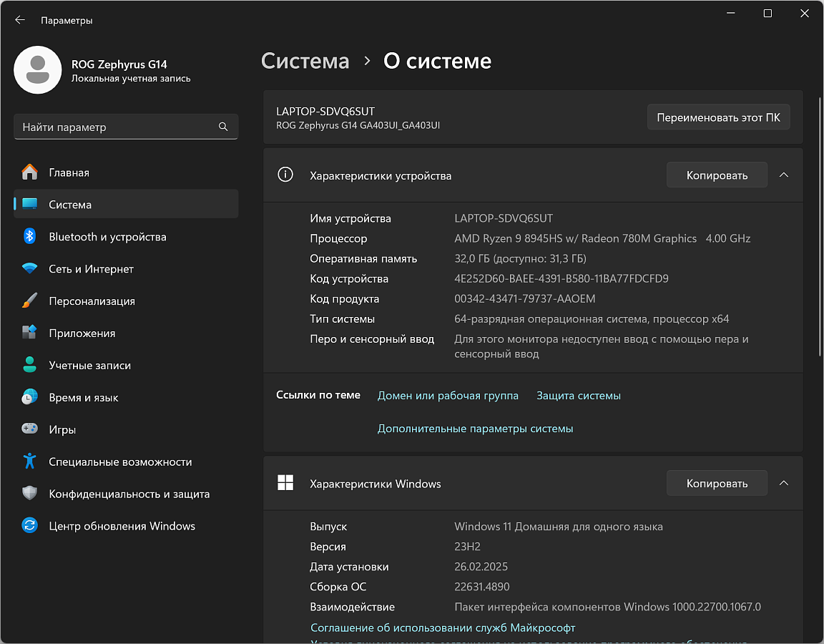Click the search magnifier icon

click(223, 127)
